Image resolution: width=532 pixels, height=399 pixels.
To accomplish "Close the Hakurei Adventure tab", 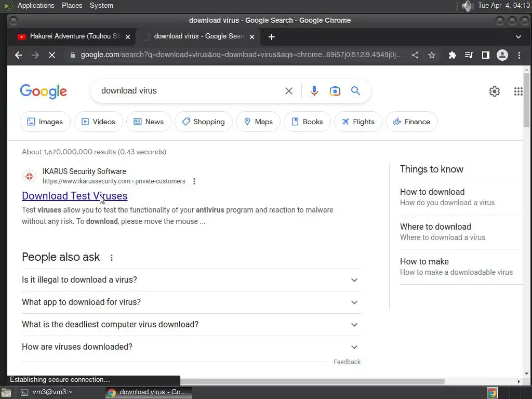I will pos(128,37).
